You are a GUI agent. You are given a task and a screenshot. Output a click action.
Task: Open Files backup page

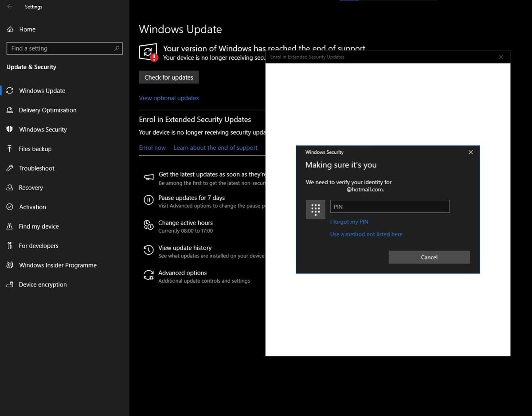(35, 149)
